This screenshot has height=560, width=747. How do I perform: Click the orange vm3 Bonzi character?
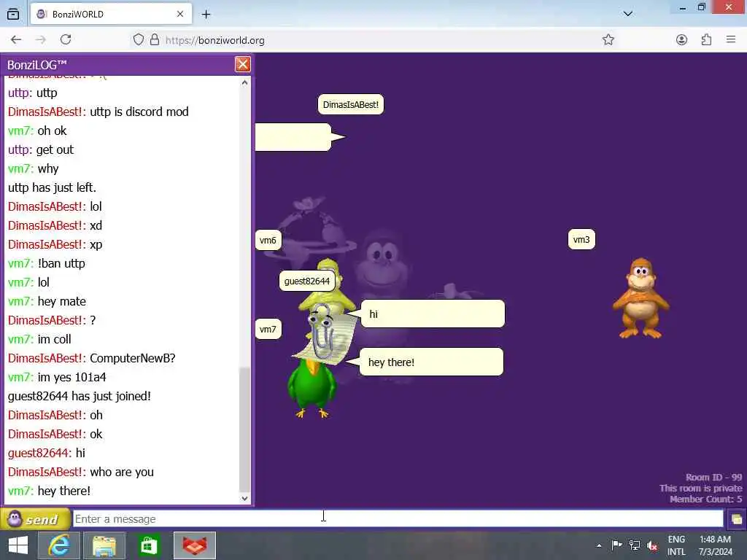click(x=640, y=298)
